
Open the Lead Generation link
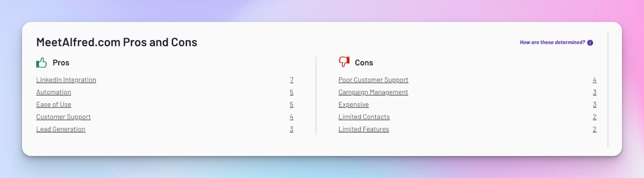[61, 129]
